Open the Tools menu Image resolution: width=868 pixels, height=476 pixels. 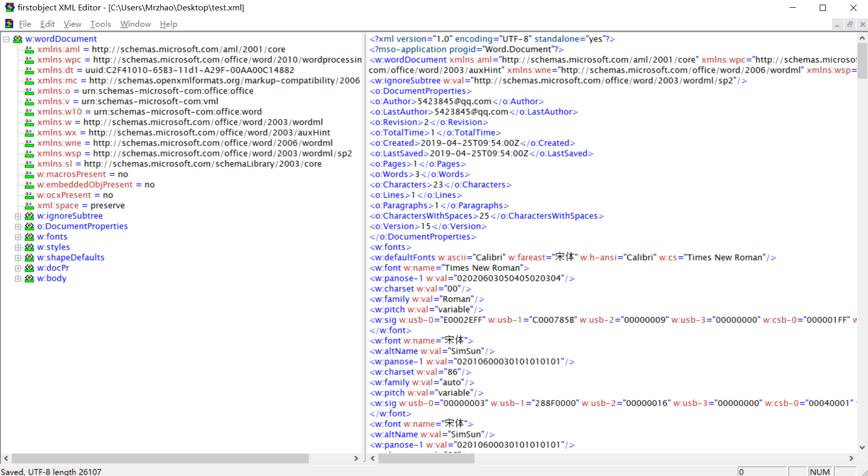tap(100, 24)
